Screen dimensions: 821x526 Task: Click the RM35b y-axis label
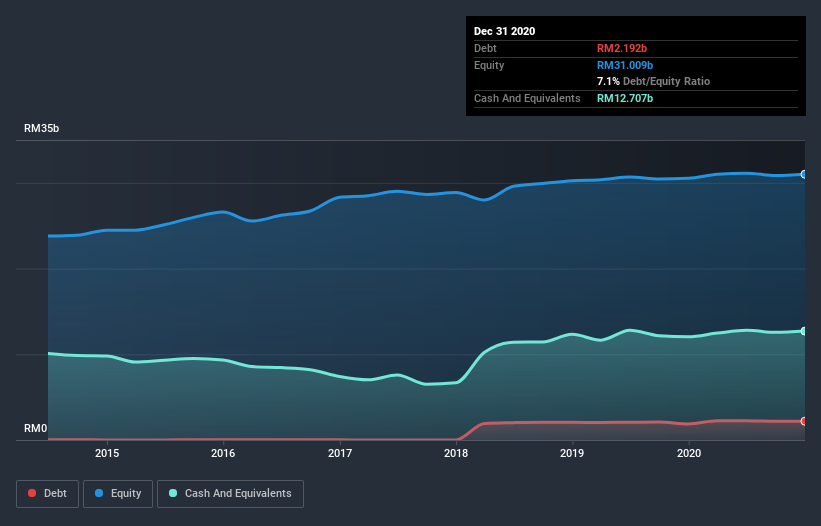[41, 129]
